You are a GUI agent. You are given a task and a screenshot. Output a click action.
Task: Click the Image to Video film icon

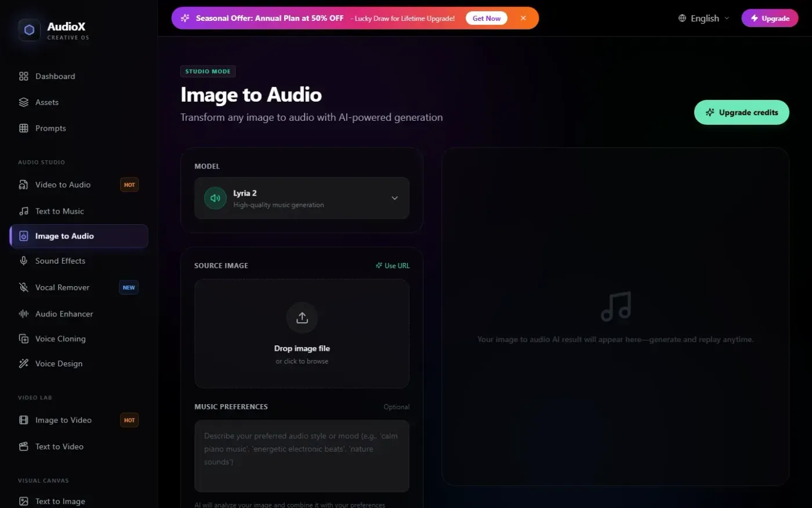tap(24, 420)
